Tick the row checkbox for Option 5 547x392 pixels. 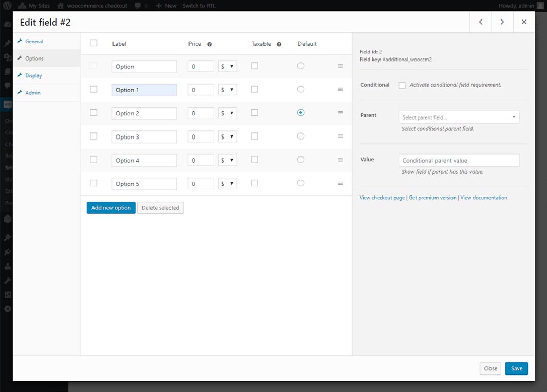[x=93, y=183]
